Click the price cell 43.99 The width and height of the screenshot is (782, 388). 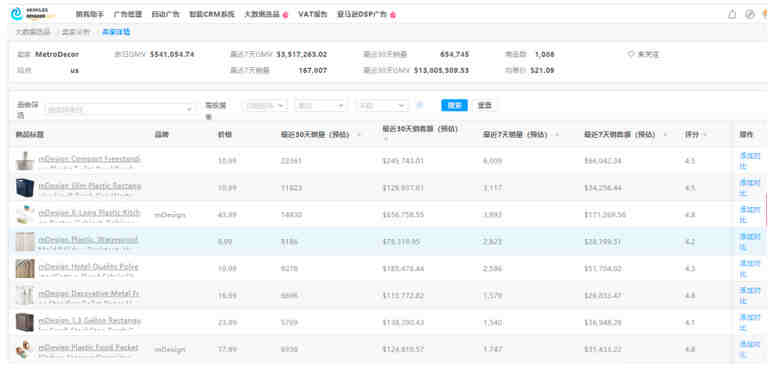click(x=227, y=215)
